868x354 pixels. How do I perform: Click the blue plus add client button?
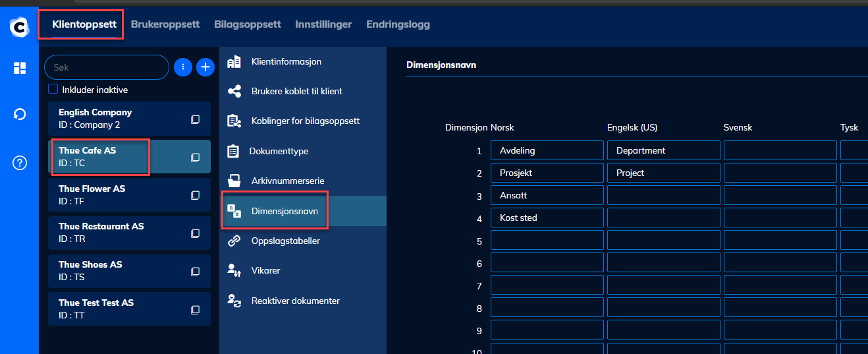point(205,67)
